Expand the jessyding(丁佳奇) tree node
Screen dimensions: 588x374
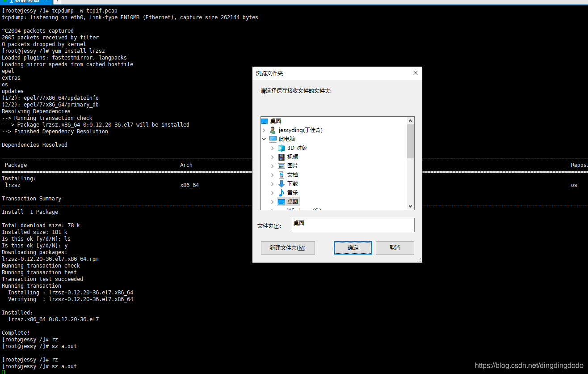[264, 130]
